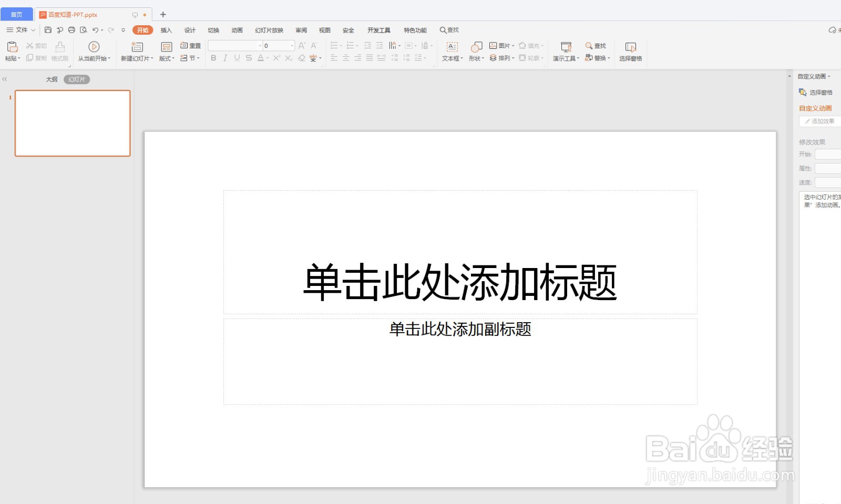Switch to Outline (大纲) view in sidebar
This screenshot has height=504, width=841.
(x=52, y=79)
